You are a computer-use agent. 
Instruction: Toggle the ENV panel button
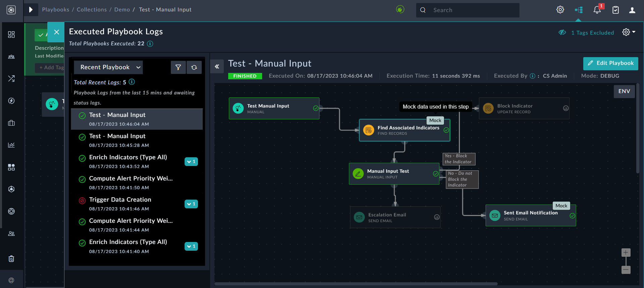point(624,91)
